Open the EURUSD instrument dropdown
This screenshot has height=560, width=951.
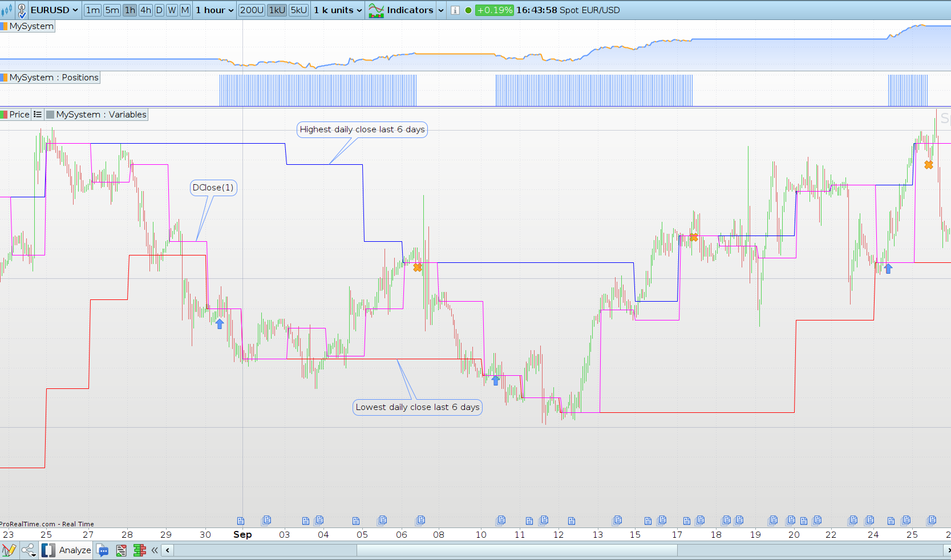click(x=54, y=10)
